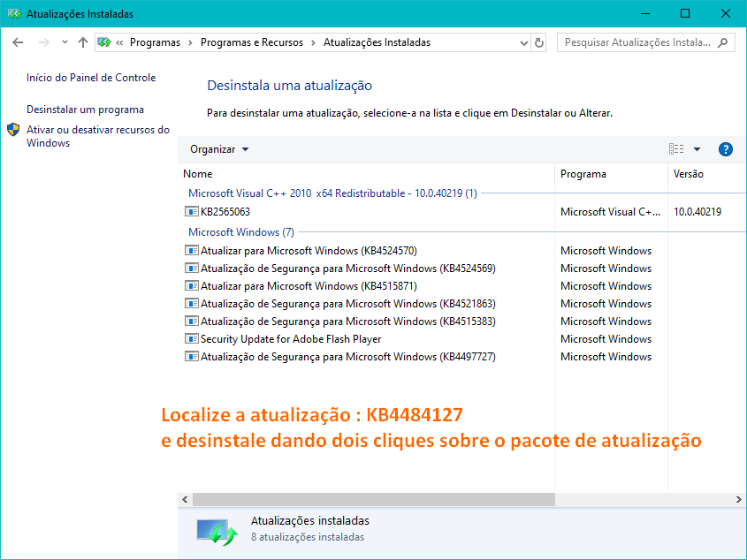Open Desinstalar um programa link
The width and height of the screenshot is (747, 560).
[x=85, y=110]
